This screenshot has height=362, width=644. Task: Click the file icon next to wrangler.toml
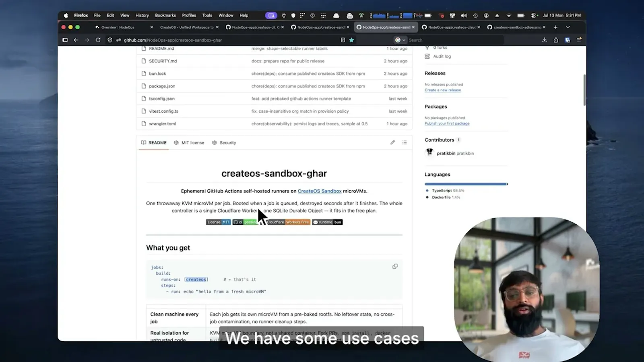144,123
